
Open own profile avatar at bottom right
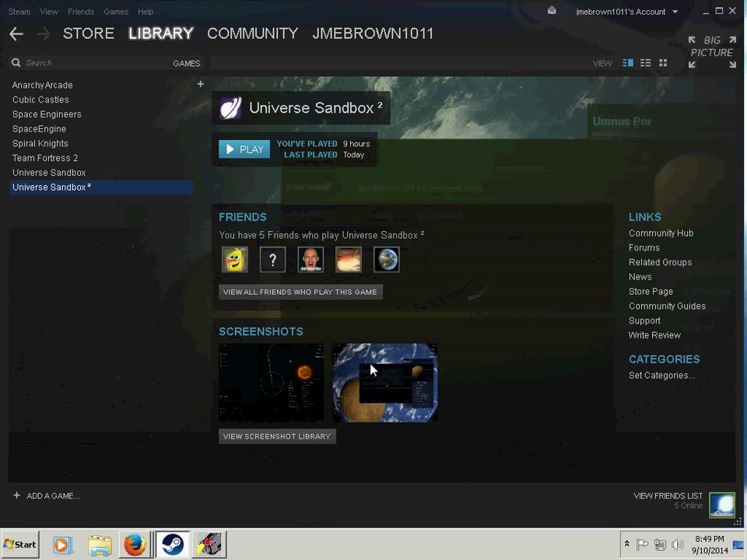tap(722, 505)
